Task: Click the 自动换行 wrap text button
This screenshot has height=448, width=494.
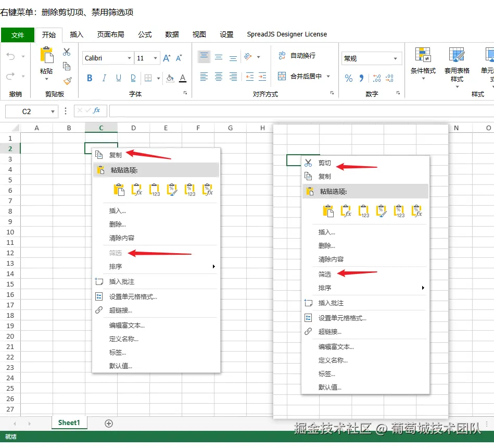Action: (x=297, y=56)
